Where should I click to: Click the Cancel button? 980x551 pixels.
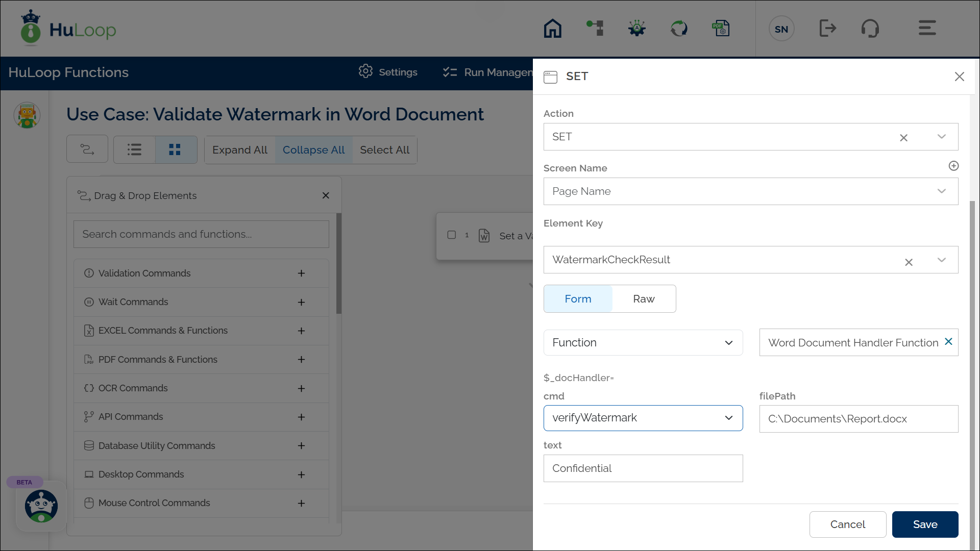pyautogui.click(x=847, y=524)
